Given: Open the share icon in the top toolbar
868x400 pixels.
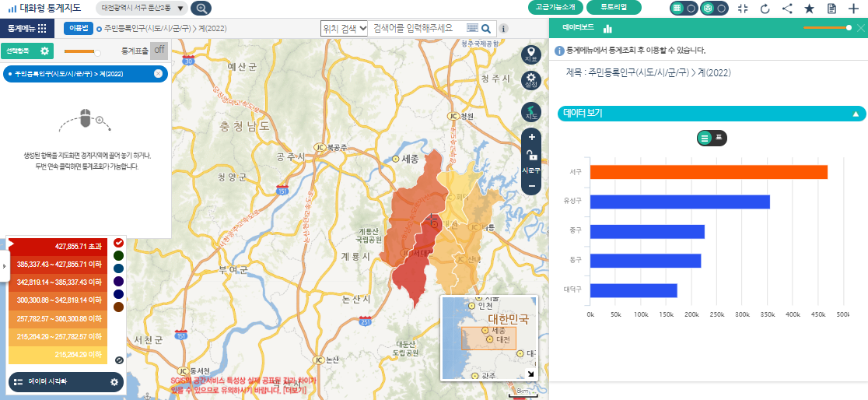Looking at the screenshot, I should pos(787,9).
